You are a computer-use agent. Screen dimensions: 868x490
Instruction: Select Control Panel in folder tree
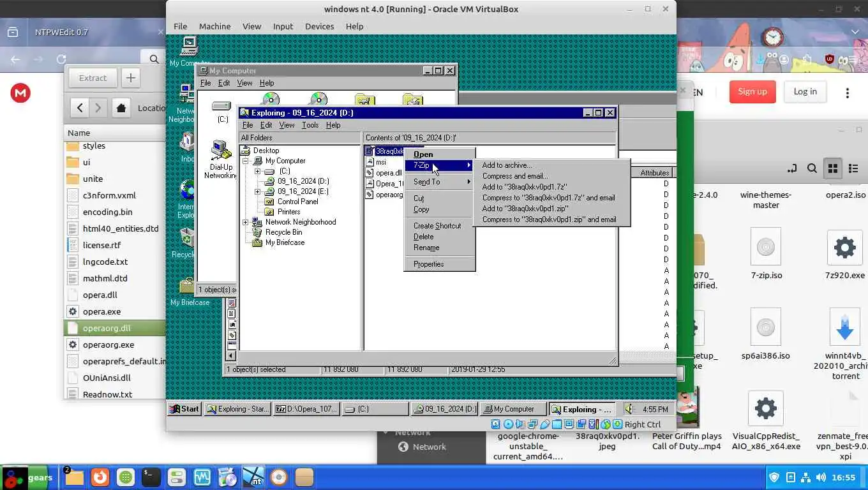(x=297, y=202)
